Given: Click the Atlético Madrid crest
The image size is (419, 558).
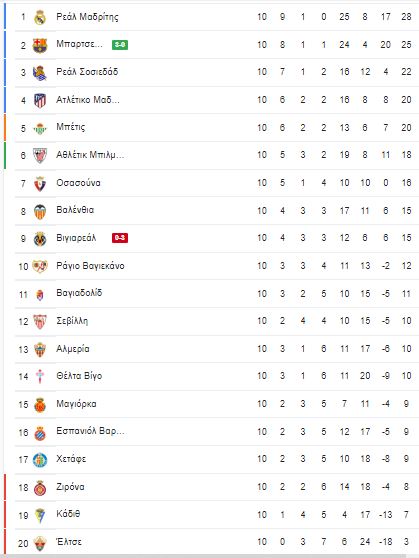Looking at the screenshot, I should 40,101.
